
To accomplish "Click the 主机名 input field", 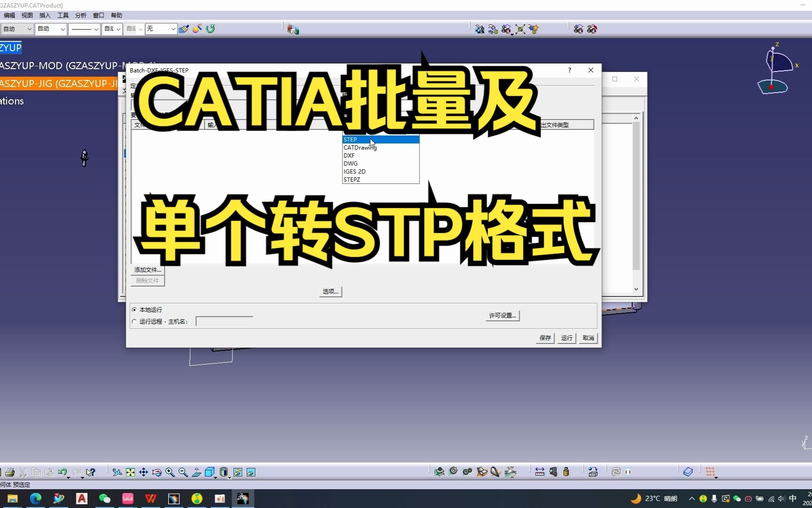I will point(224,321).
